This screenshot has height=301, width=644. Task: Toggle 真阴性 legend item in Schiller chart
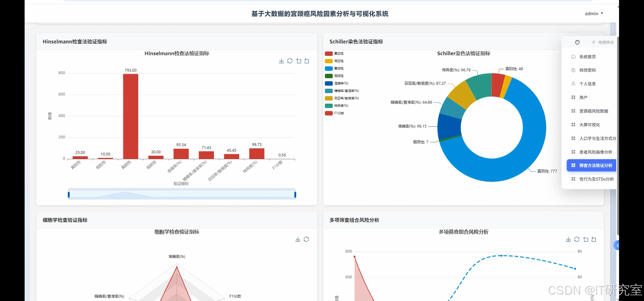334,68
